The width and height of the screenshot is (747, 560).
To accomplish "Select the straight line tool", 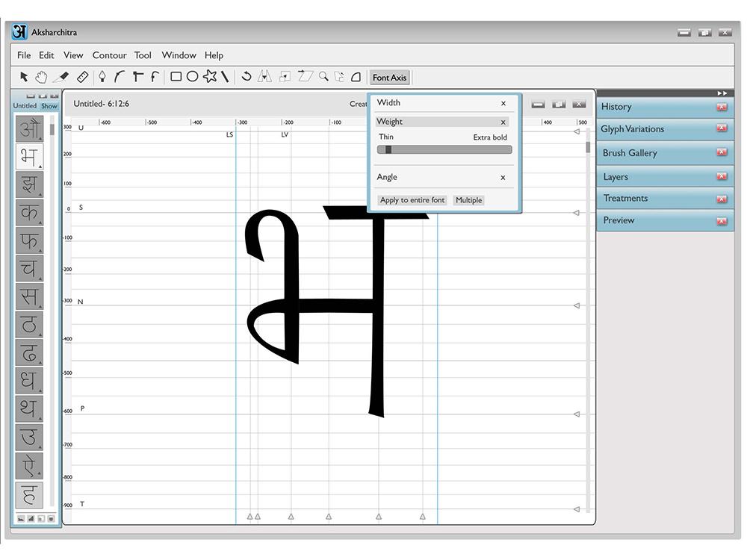I will [225, 77].
